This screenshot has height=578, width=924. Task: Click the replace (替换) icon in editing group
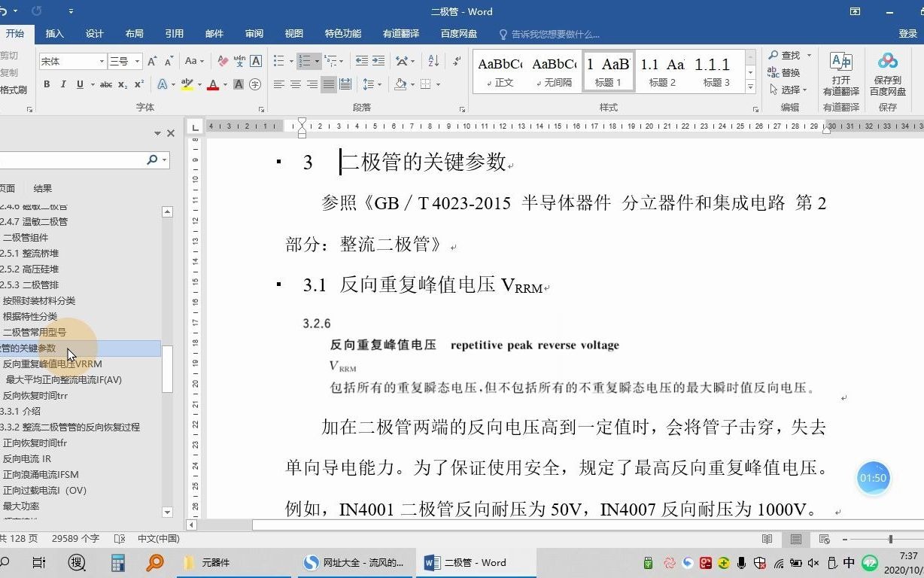(x=790, y=72)
